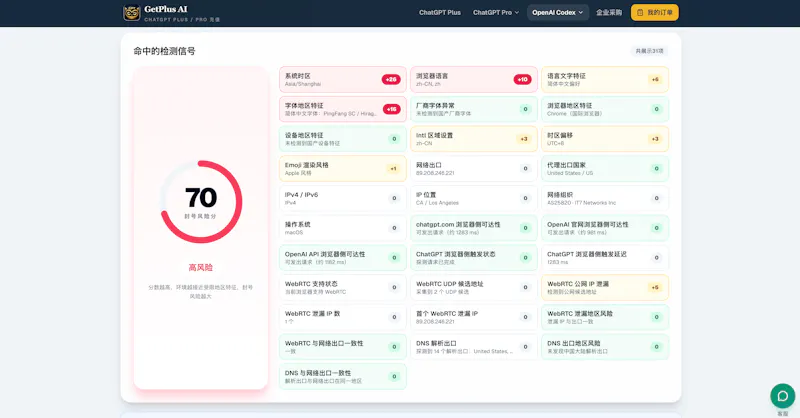Viewport: 800px width, 418px height.
Task: Click the GetPlus AI owl logo
Action: 132,13
